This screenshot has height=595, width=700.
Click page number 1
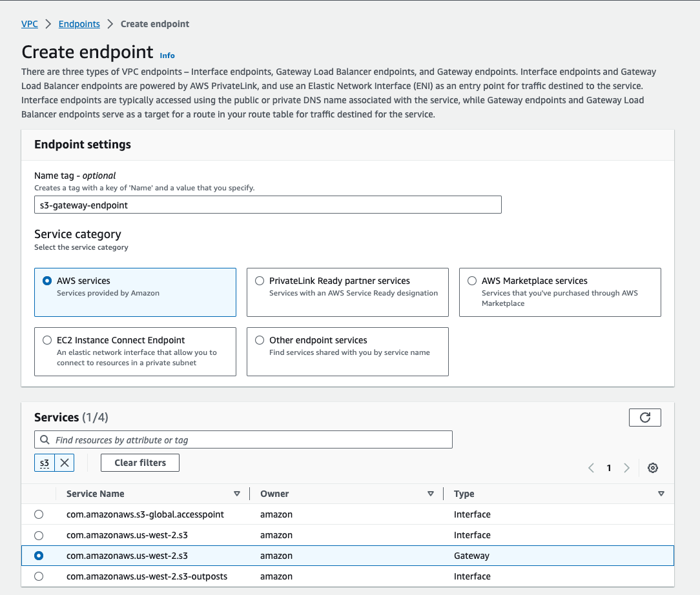pyautogui.click(x=608, y=468)
